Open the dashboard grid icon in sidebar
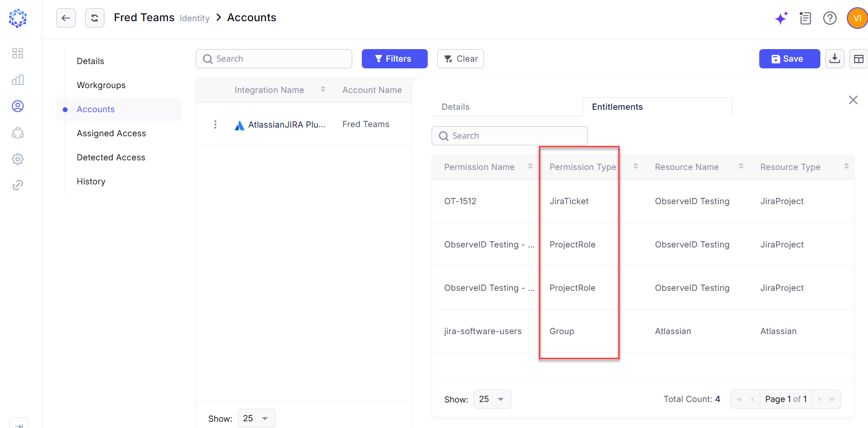The image size is (868, 428). click(18, 53)
